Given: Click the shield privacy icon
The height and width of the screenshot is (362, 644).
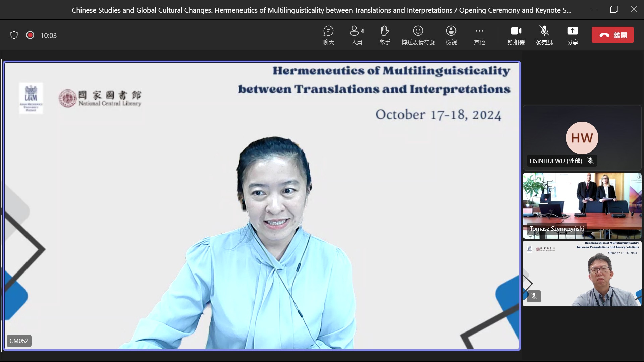Looking at the screenshot, I should click(14, 35).
